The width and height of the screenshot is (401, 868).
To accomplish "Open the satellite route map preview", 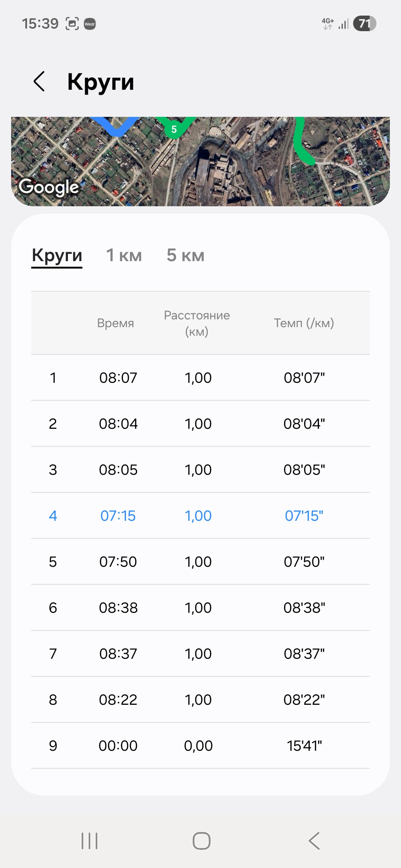I will click(x=200, y=161).
